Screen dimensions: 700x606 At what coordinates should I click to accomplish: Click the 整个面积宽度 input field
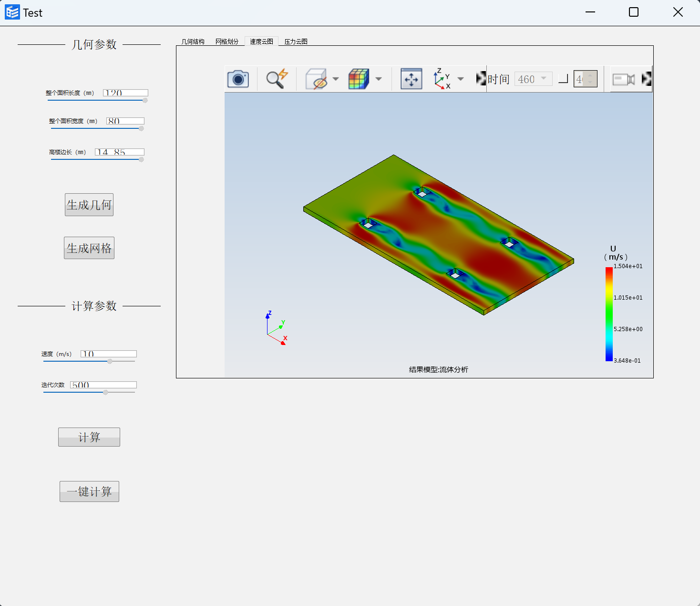pyautogui.click(x=125, y=121)
